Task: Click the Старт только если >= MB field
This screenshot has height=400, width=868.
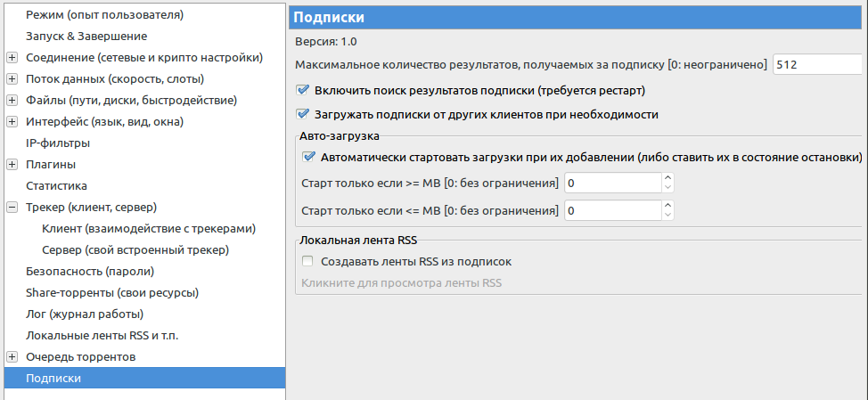Action: (613, 183)
